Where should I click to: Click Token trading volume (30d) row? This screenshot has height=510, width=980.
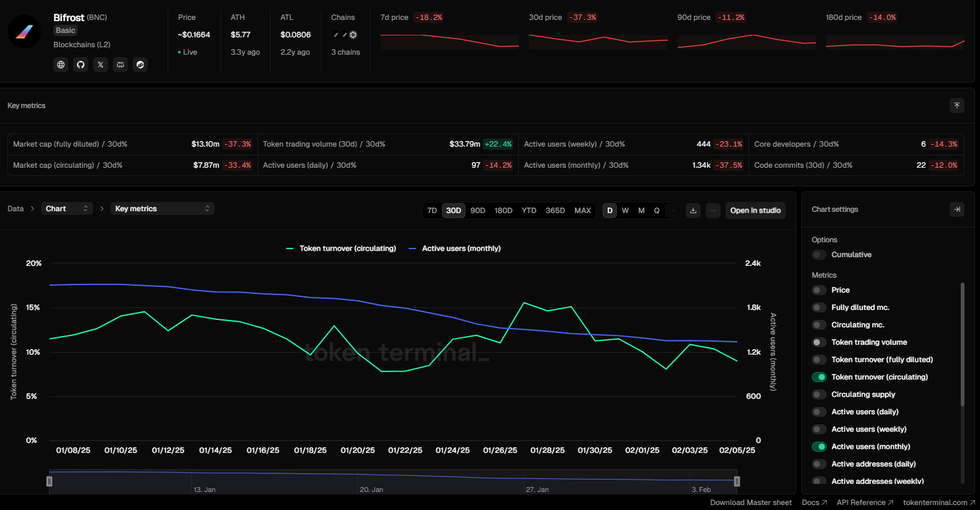[387, 144]
